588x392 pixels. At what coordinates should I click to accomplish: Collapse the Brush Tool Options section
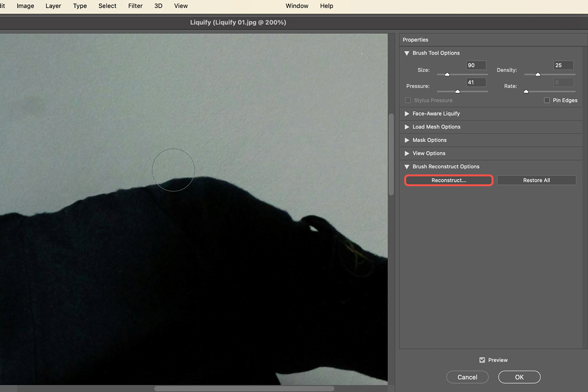coord(407,53)
